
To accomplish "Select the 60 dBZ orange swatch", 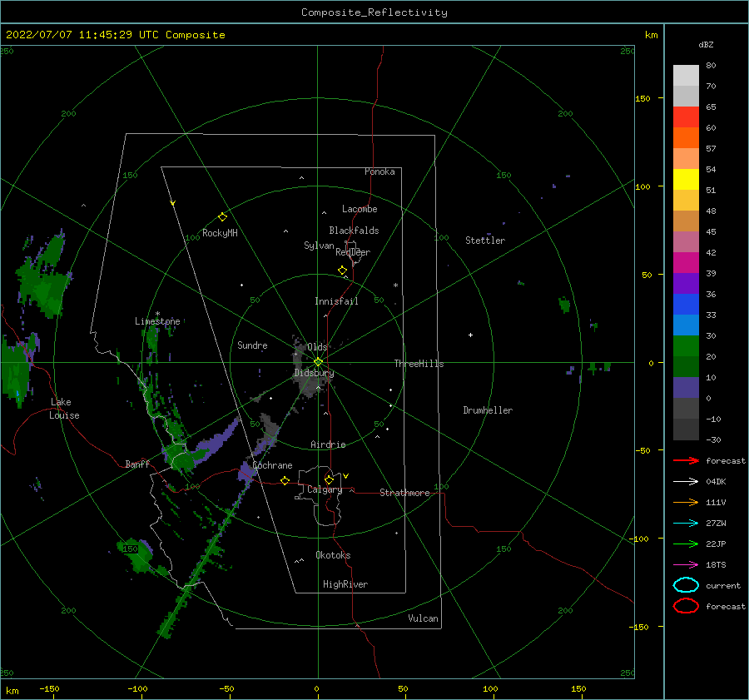I will pos(686,137).
